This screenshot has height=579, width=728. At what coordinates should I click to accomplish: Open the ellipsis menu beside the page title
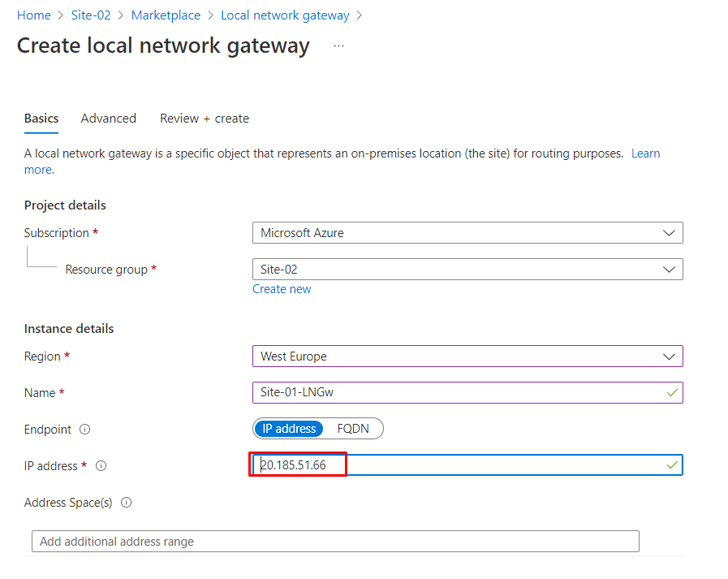pyautogui.click(x=338, y=46)
